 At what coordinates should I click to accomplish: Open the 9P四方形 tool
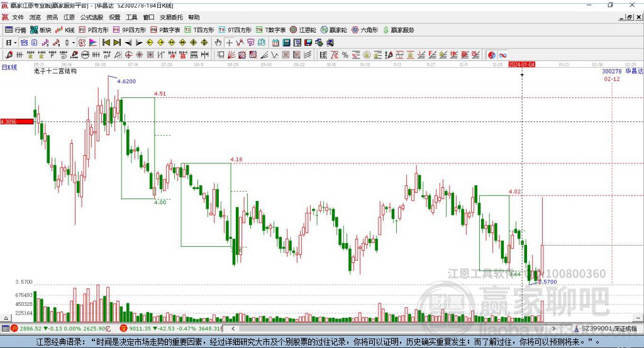pyautogui.click(x=130, y=30)
